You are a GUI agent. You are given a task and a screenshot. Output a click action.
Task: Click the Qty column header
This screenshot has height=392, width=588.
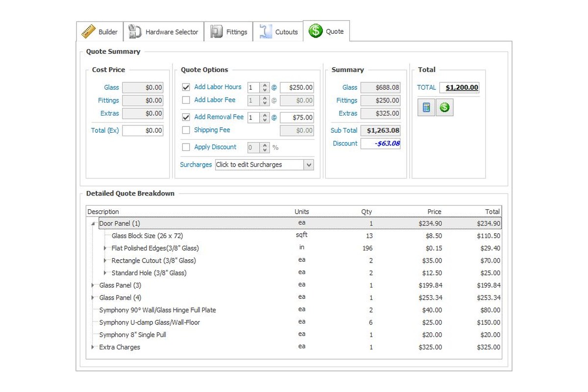(367, 212)
